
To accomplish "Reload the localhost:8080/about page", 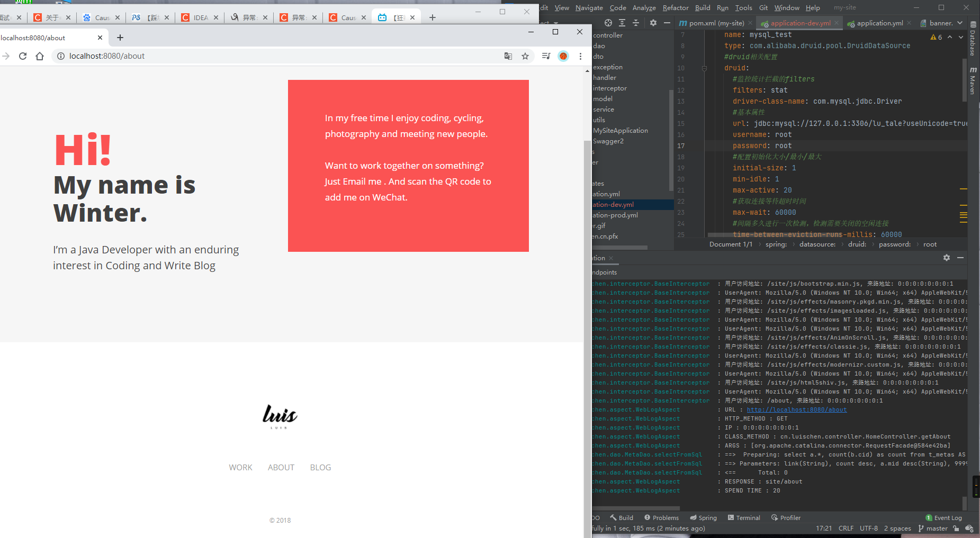I will [x=23, y=56].
